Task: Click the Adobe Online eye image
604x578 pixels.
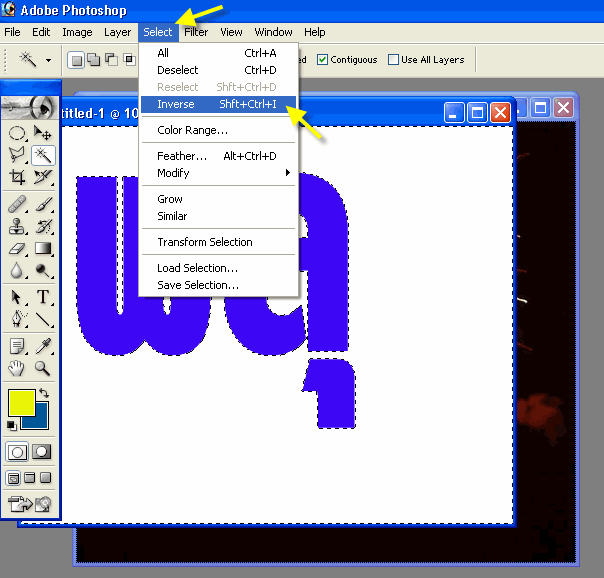Action: 30,107
